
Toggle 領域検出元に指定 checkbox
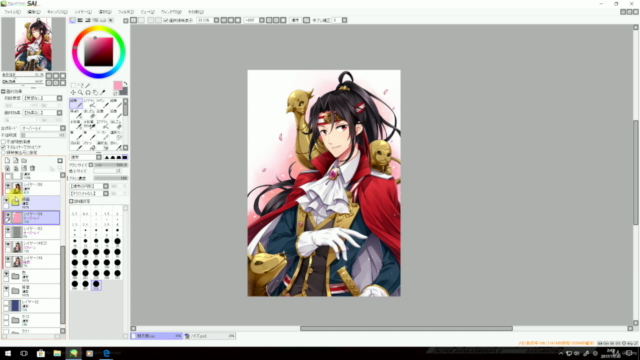4,152
